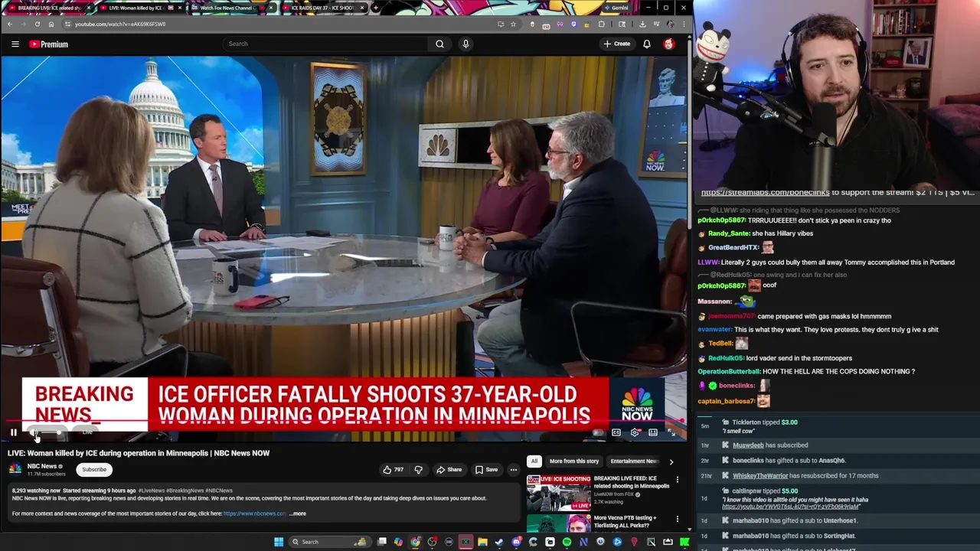
Task: Jump to live via the Live indicator
Action: pos(87,432)
